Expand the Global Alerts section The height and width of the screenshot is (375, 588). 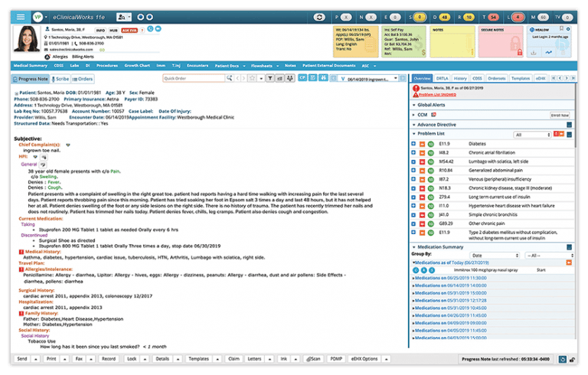pyautogui.click(x=413, y=105)
